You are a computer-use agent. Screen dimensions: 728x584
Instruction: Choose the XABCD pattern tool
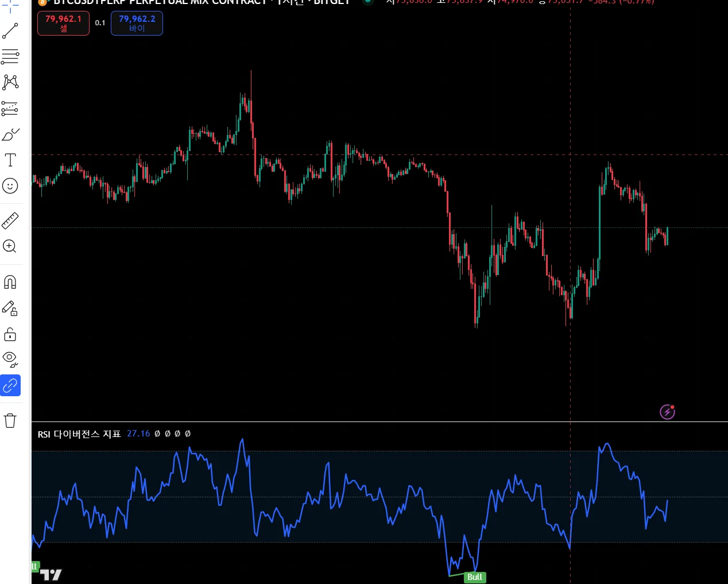(x=10, y=82)
